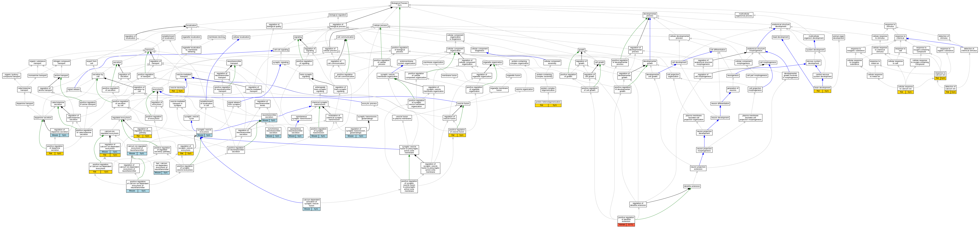
Task: Click the 'neuron projection morphogenesis' node
Action: 704,150
